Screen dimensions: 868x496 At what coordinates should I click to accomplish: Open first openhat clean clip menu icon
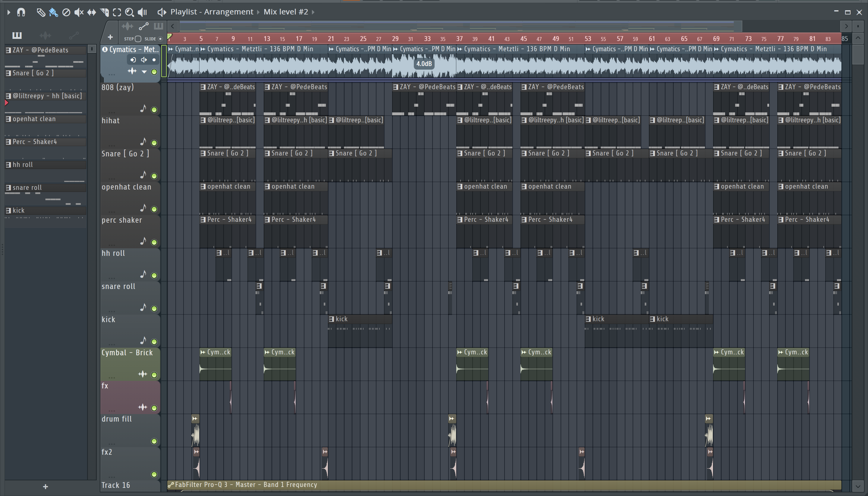point(203,187)
